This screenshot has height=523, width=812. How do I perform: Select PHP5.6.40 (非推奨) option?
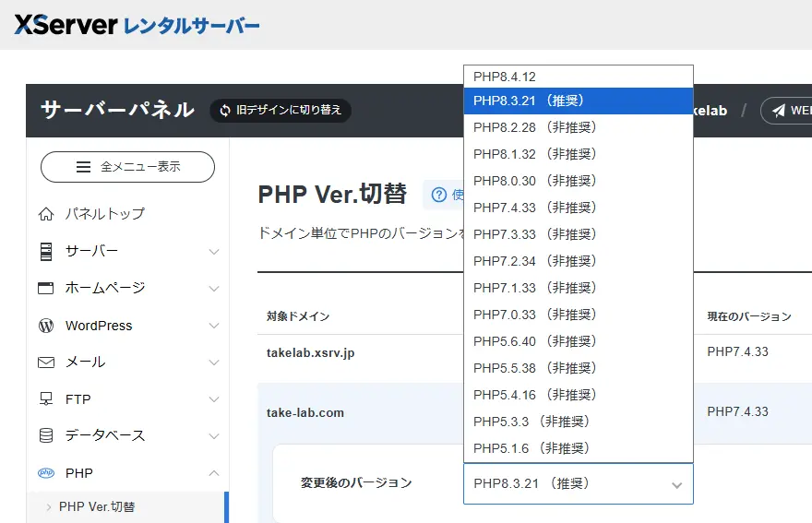[x=578, y=341]
